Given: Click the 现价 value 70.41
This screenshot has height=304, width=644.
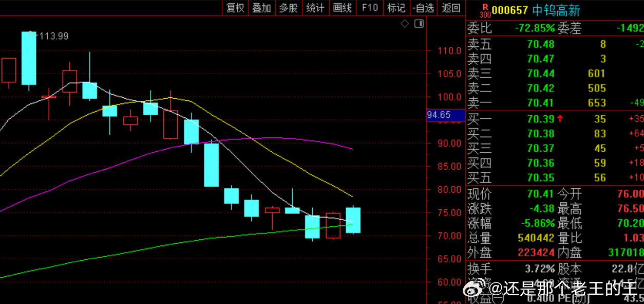Looking at the screenshot, I should click(x=541, y=194).
